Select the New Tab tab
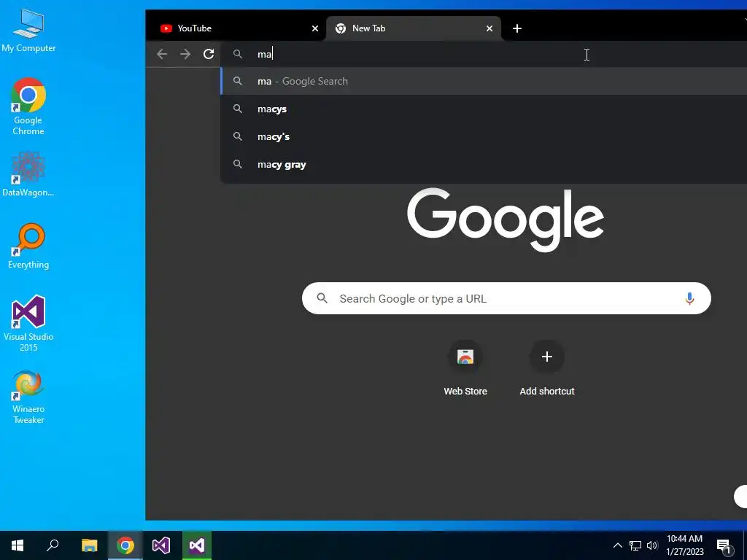 (413, 28)
